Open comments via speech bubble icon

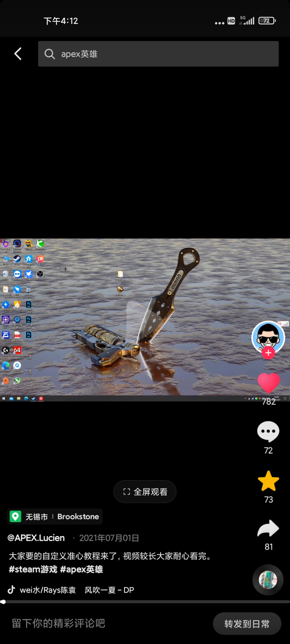coord(268,432)
